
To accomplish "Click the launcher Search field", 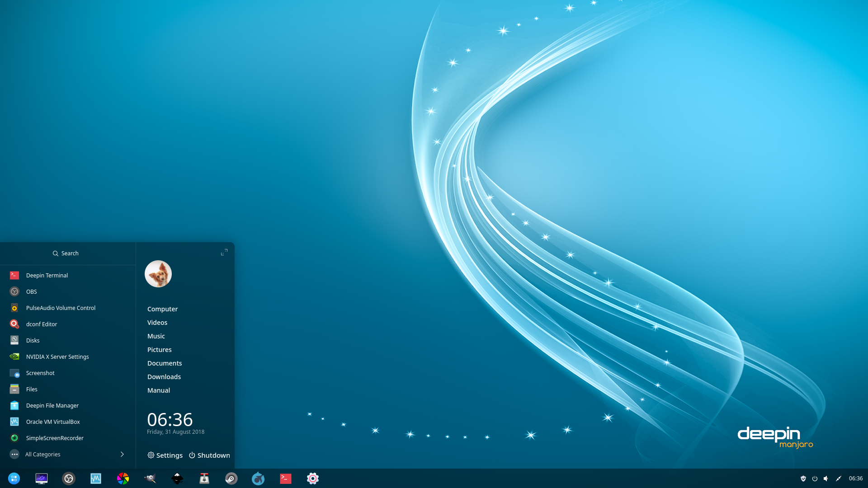I will click(67, 253).
